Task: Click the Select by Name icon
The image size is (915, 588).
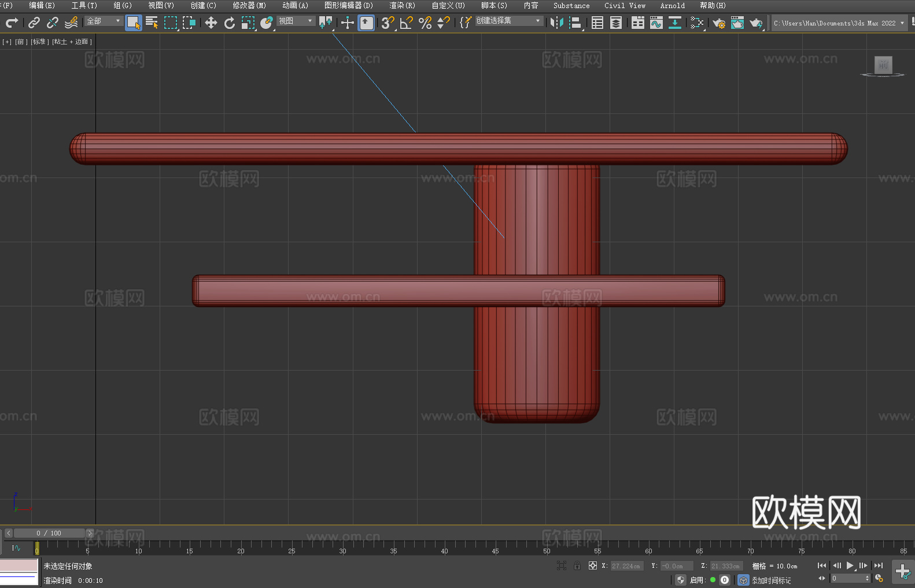Action: click(x=152, y=23)
